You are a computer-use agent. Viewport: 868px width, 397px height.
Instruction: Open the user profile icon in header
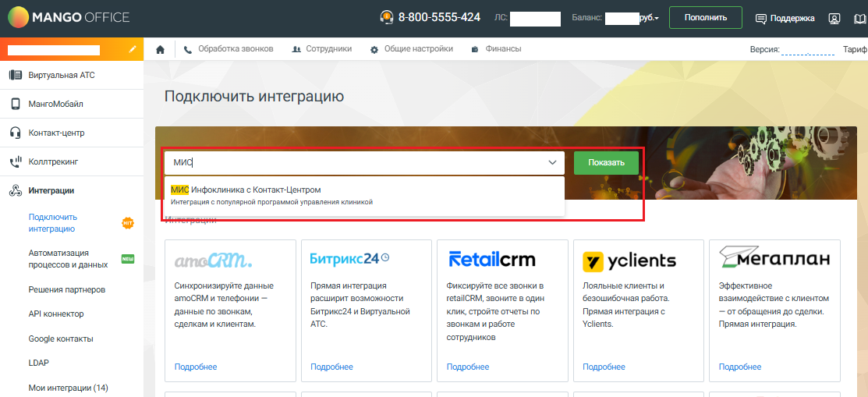pos(834,18)
